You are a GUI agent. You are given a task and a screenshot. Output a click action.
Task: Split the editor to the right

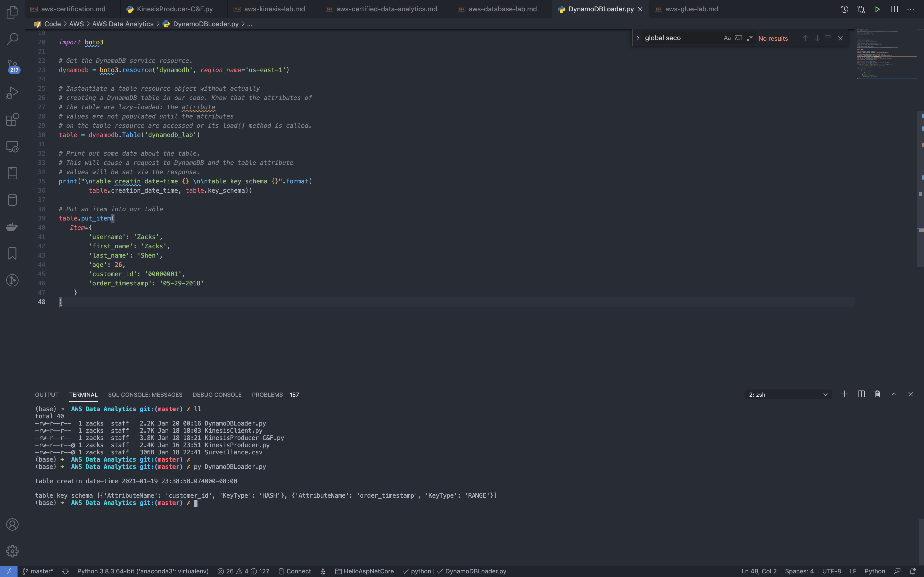(894, 9)
